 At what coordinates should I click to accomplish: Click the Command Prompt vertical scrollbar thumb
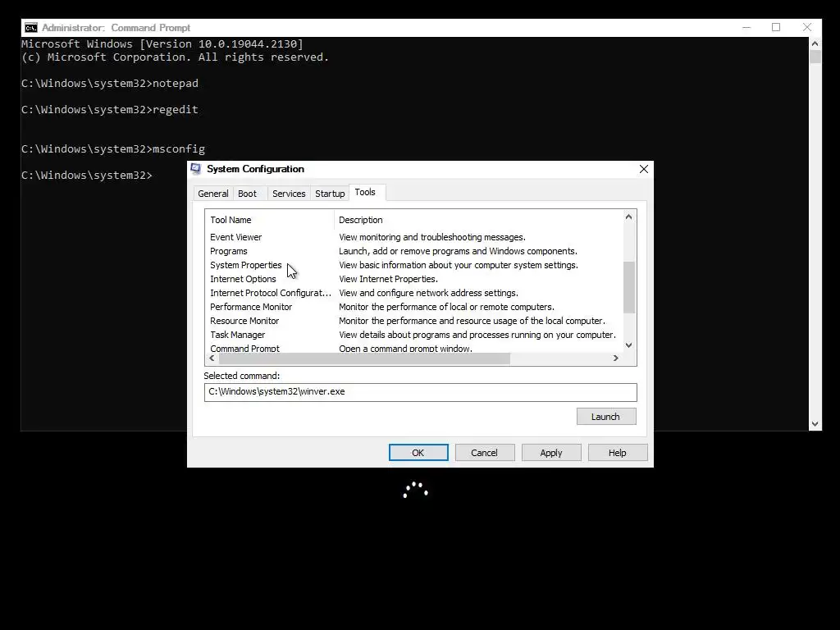(x=815, y=57)
